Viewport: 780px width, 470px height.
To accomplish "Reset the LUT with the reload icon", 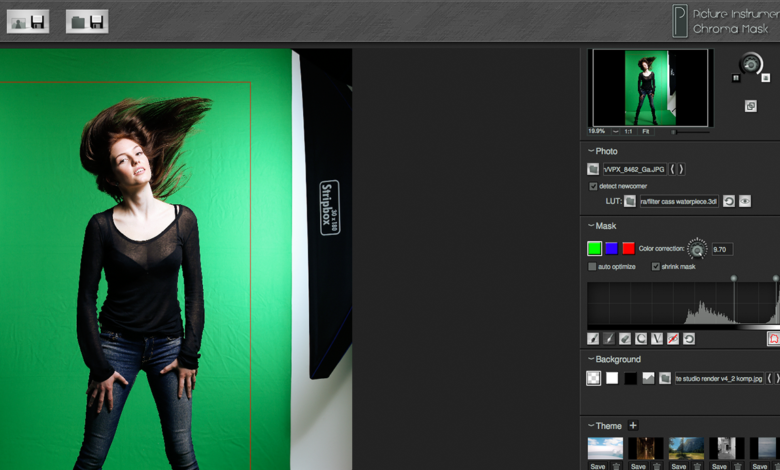I will [x=729, y=201].
